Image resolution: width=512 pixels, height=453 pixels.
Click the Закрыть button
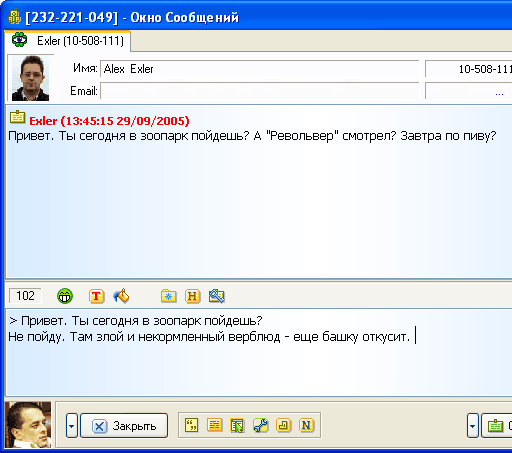click(124, 426)
